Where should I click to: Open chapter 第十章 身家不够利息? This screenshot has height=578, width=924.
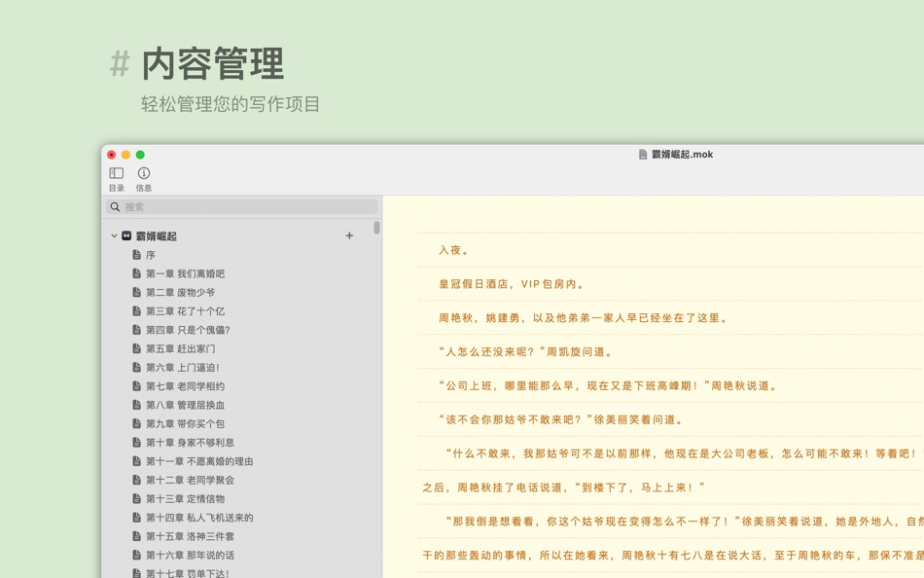(190, 443)
